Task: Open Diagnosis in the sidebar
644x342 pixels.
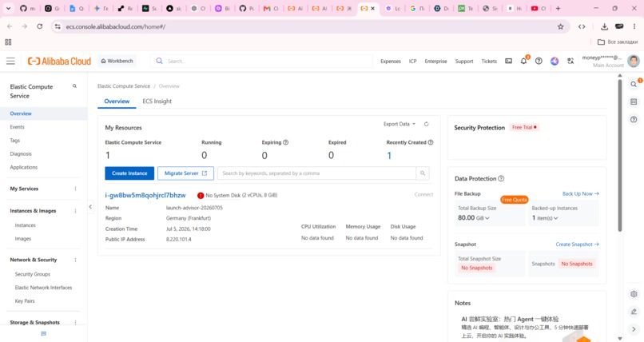Action: coord(21,154)
